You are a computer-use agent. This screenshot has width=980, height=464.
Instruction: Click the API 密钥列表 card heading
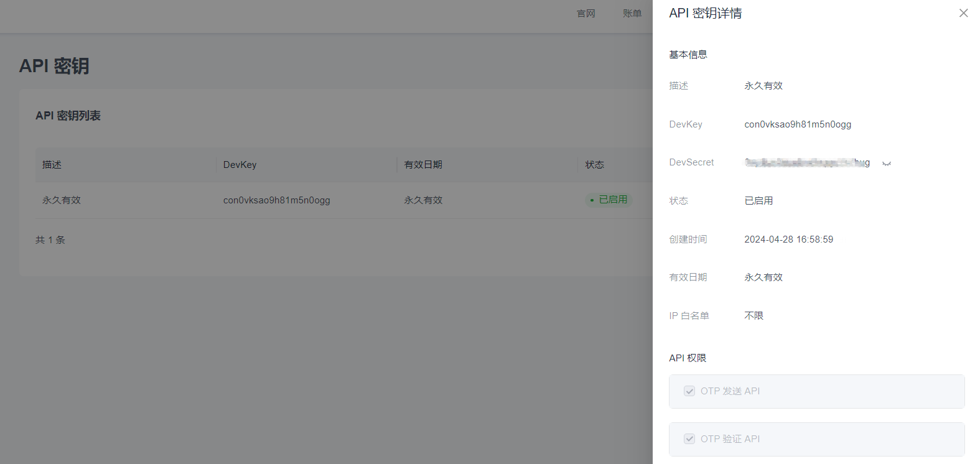pos(68,116)
